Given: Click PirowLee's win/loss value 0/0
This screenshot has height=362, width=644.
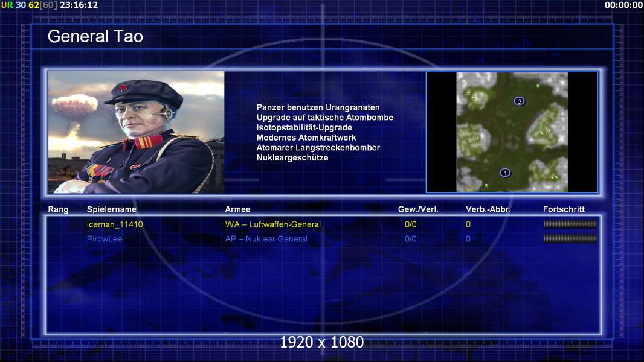Looking at the screenshot, I should tap(410, 238).
